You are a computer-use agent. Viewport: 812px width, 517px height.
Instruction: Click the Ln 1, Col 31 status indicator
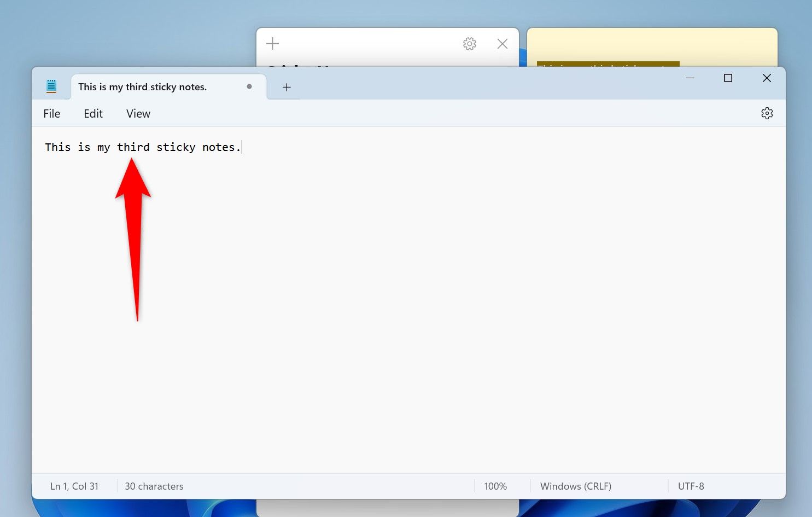(x=74, y=486)
